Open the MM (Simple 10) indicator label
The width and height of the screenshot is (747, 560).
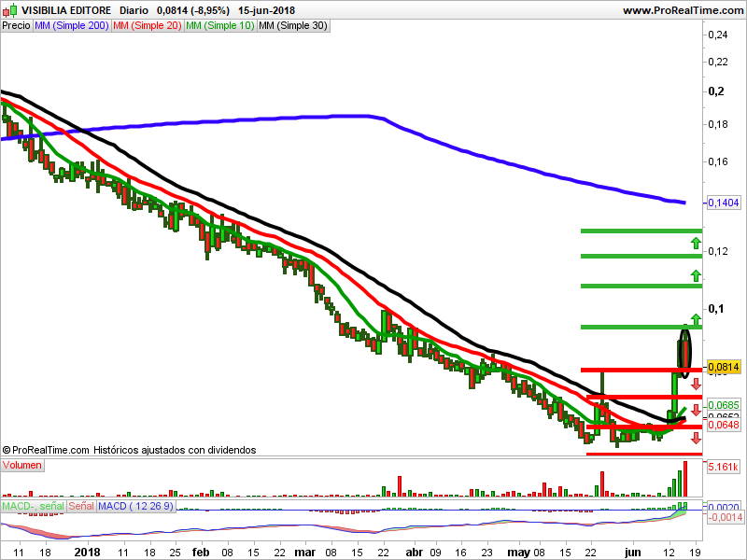[220, 26]
